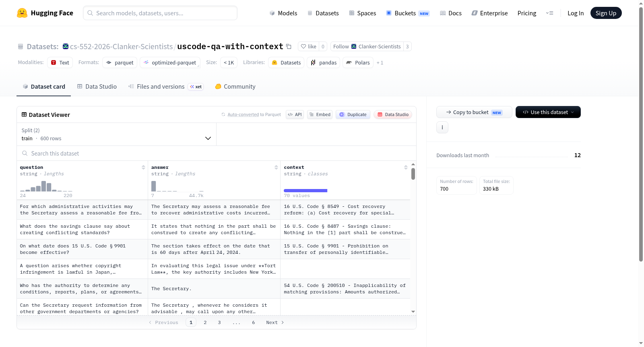Open the Datasets menu

tap(323, 13)
